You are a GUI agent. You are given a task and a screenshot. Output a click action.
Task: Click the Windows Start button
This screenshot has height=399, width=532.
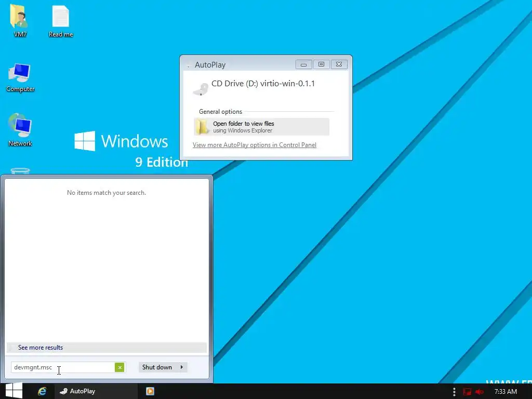pyautogui.click(x=14, y=391)
